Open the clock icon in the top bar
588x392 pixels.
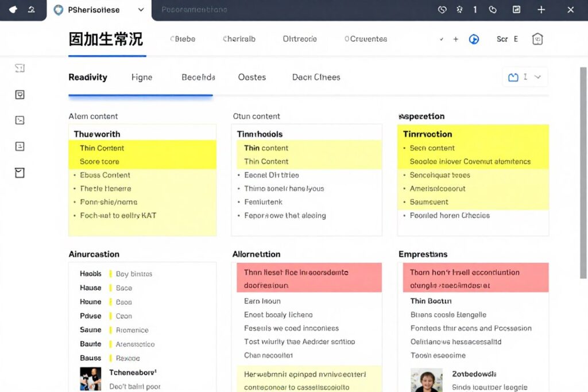pyautogui.click(x=442, y=10)
